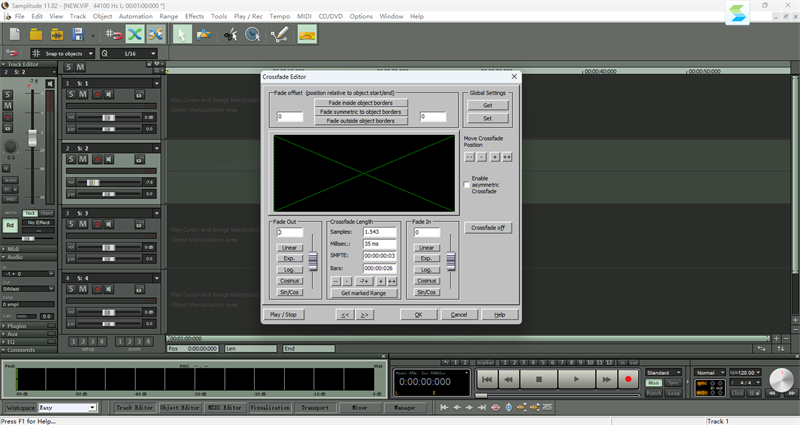Activate the mouse pointer universal tool
Image resolution: width=800 pixels, height=425 pixels.
coord(183,34)
